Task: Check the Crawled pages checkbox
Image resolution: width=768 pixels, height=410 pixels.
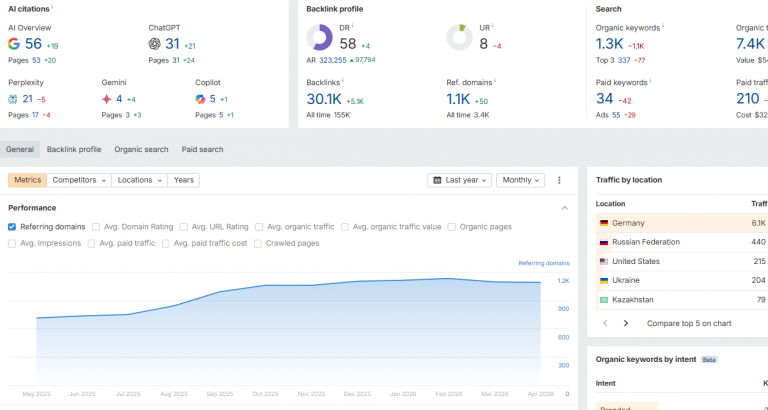Action: click(257, 243)
